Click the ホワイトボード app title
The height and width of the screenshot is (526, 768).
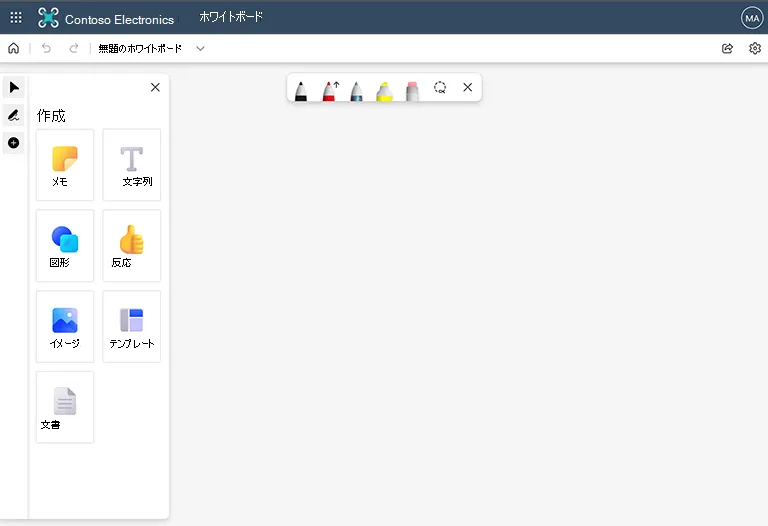click(231, 17)
